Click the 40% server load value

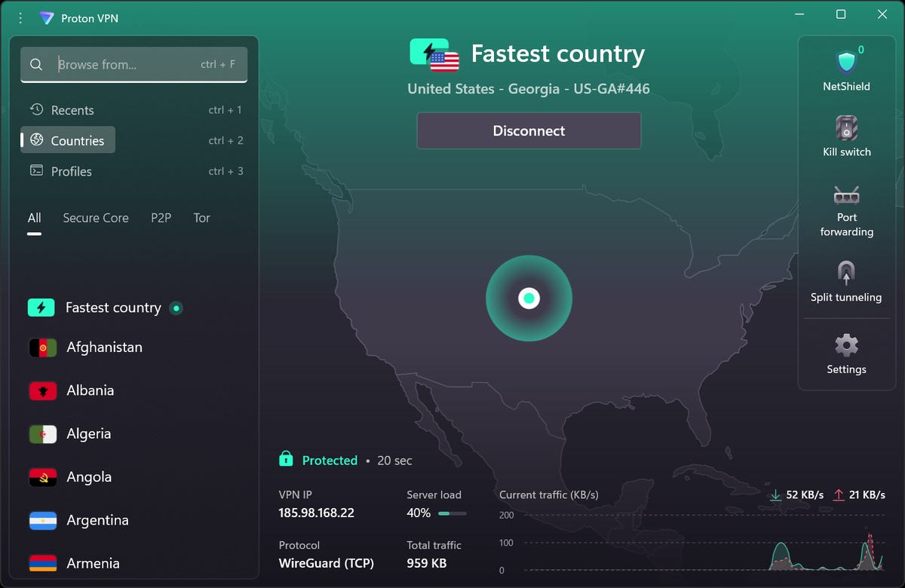pyautogui.click(x=419, y=513)
